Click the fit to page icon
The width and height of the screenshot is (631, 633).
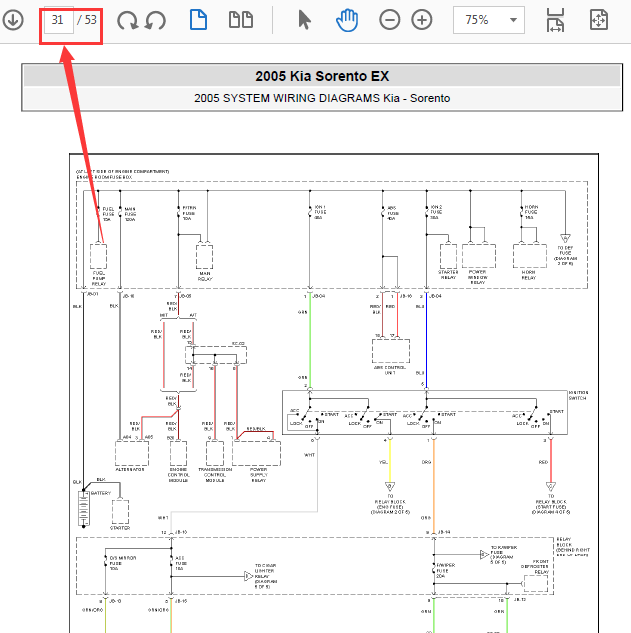point(599,20)
